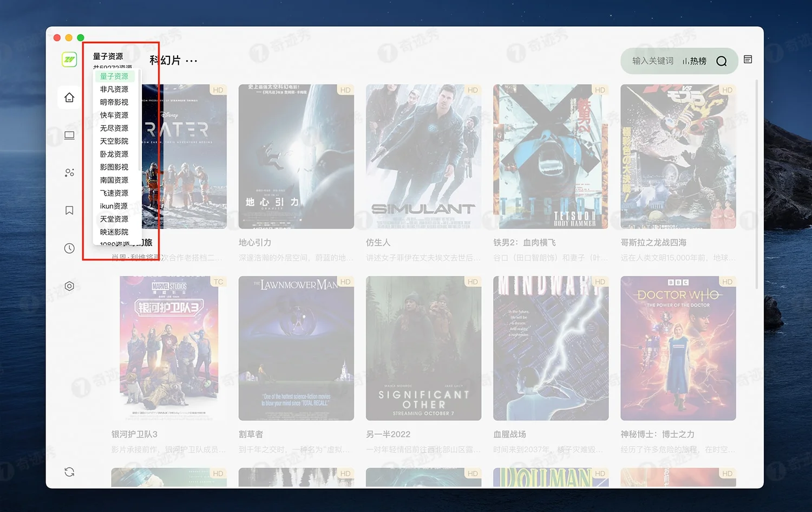Choose 天空影院 in the dropdown list
The height and width of the screenshot is (512, 812).
pyautogui.click(x=114, y=141)
